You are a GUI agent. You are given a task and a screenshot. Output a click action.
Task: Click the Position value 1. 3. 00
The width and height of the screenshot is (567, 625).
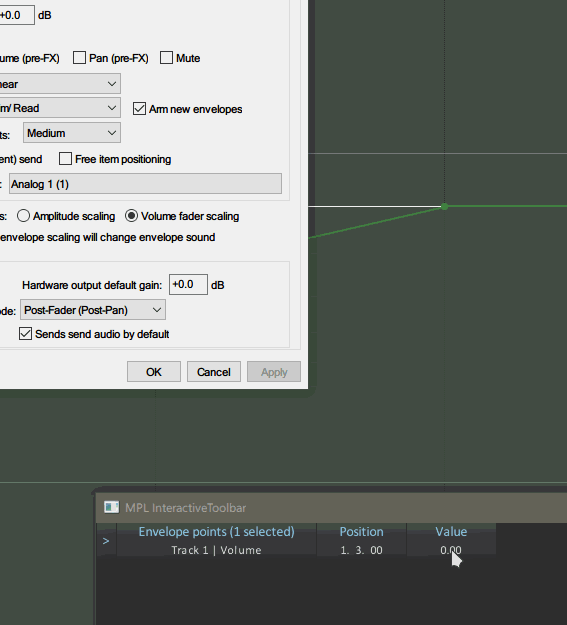(361, 550)
